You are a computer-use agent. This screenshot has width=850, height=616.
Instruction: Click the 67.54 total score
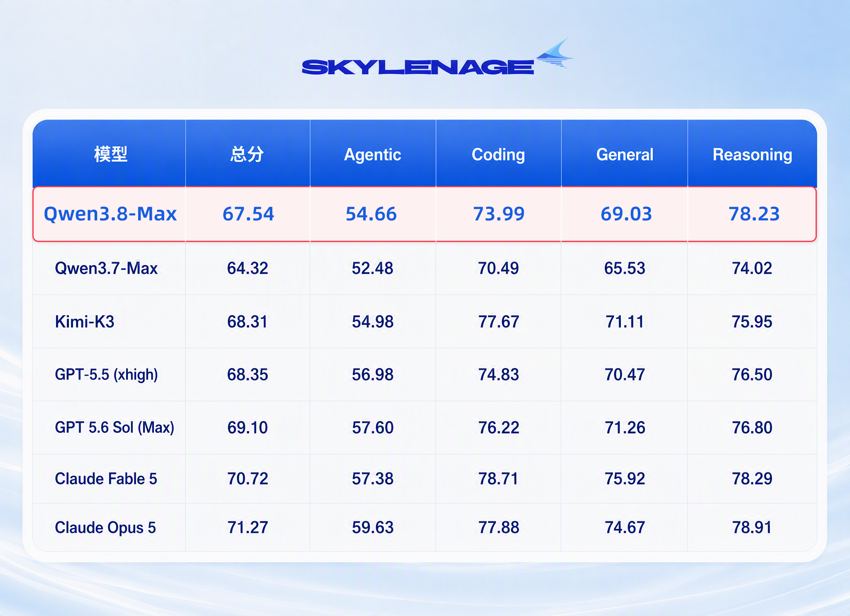[x=248, y=214]
